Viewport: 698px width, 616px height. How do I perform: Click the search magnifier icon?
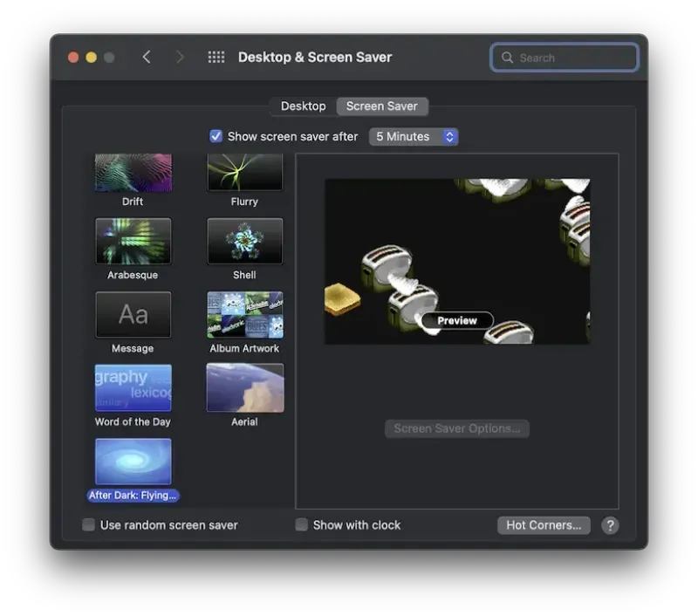tap(507, 58)
